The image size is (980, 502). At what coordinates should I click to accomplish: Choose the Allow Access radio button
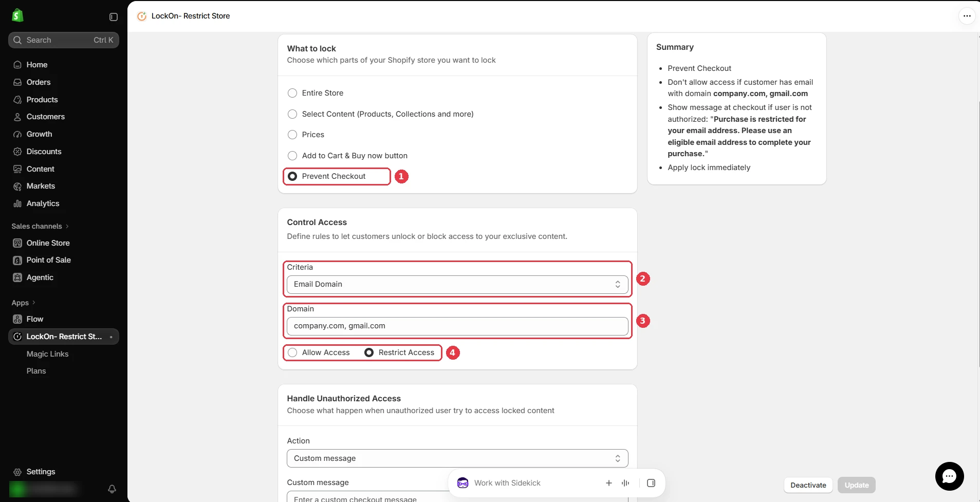[292, 352]
